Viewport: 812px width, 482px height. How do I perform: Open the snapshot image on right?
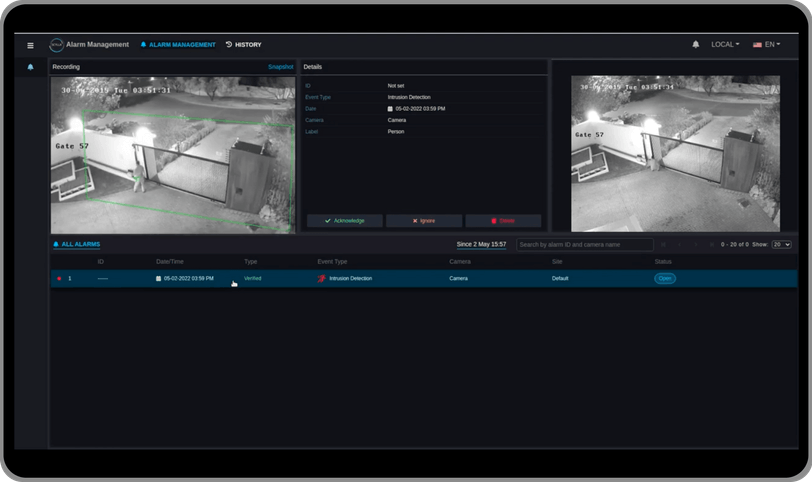pos(675,153)
